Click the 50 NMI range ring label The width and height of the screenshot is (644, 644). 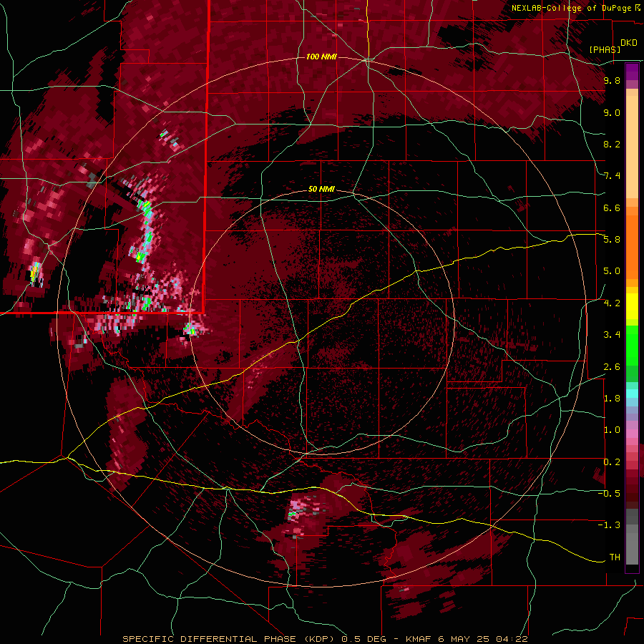[x=321, y=189]
